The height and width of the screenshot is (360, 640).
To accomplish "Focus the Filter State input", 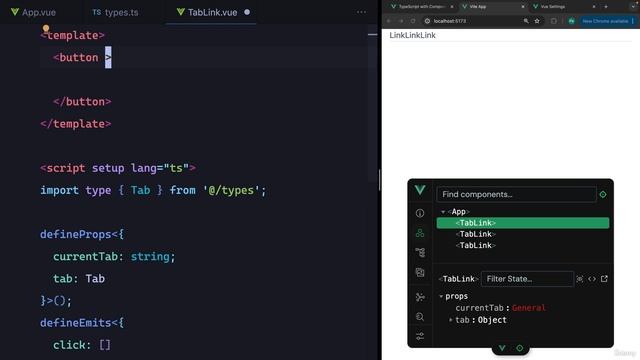I will click(527, 279).
